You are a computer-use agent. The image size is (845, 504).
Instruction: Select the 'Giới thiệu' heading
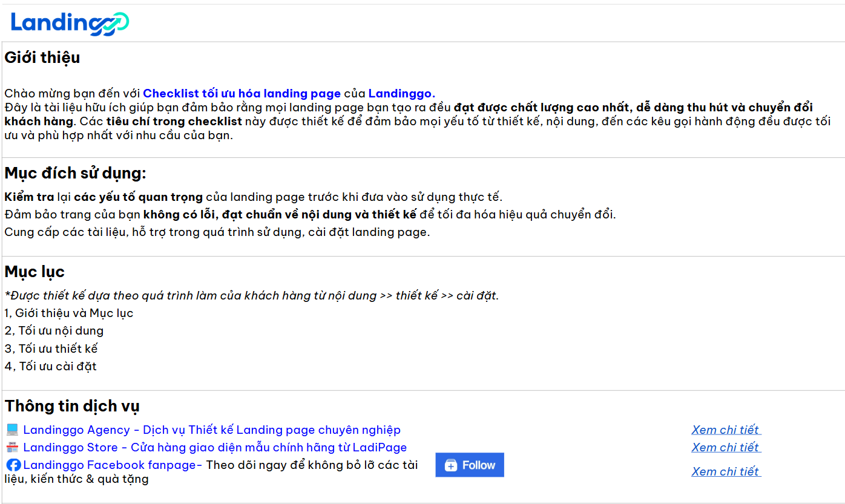click(x=42, y=57)
